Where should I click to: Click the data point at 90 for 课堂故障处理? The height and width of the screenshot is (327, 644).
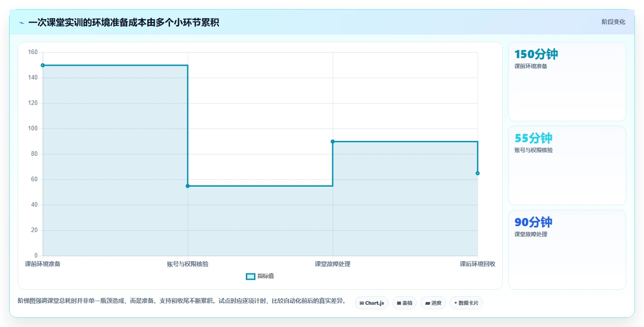click(x=333, y=142)
